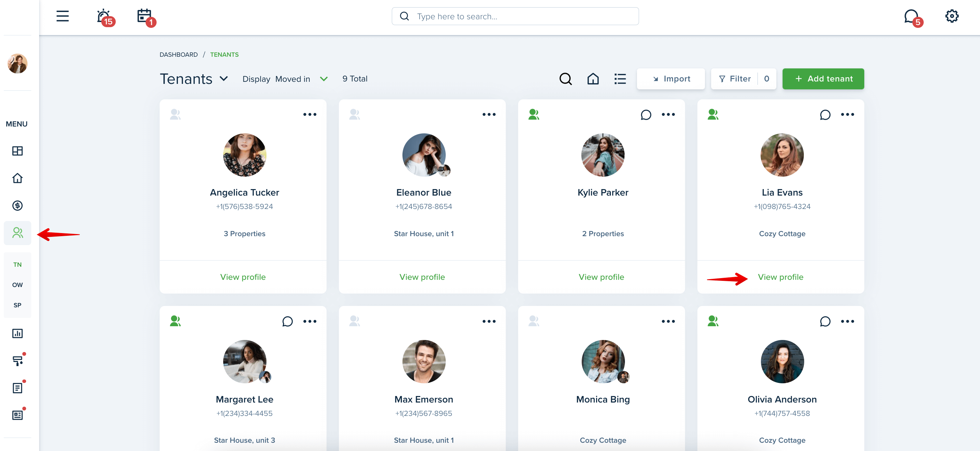Viewport: 980px width, 451px height.
Task: Click the user avatar in sidebar
Action: click(18, 63)
